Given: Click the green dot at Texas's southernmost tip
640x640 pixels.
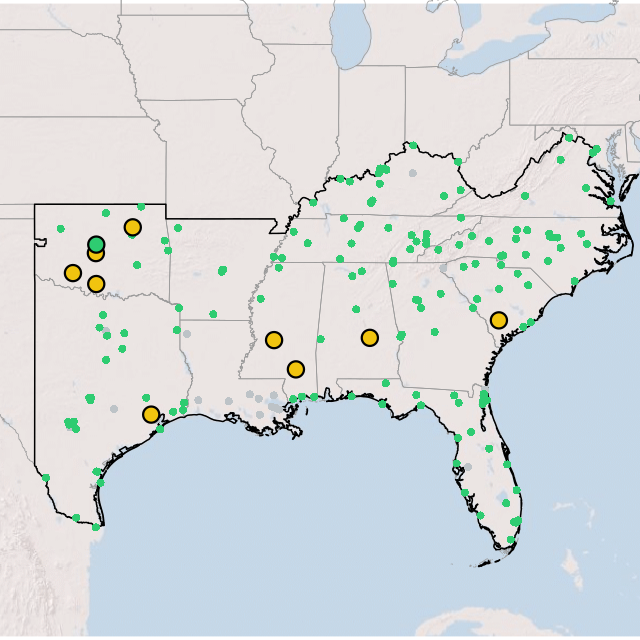Looking at the screenshot, I should [x=96, y=527].
